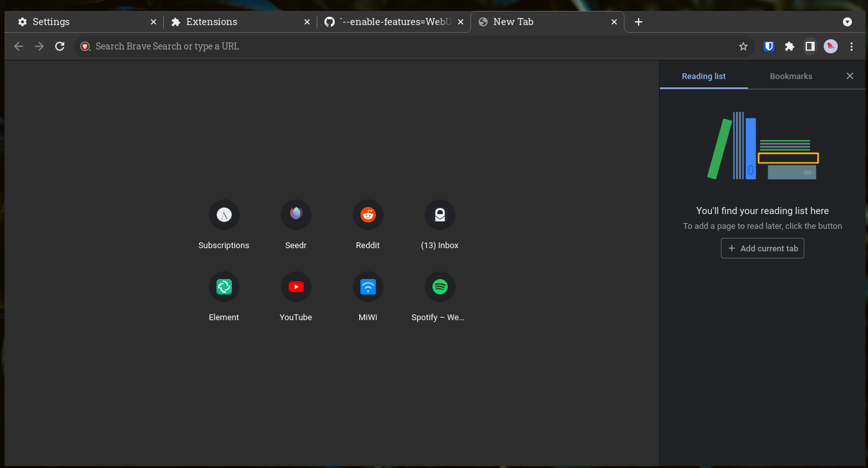This screenshot has height=468, width=868.
Task: Click the extensions puzzle piece icon
Action: click(x=789, y=46)
